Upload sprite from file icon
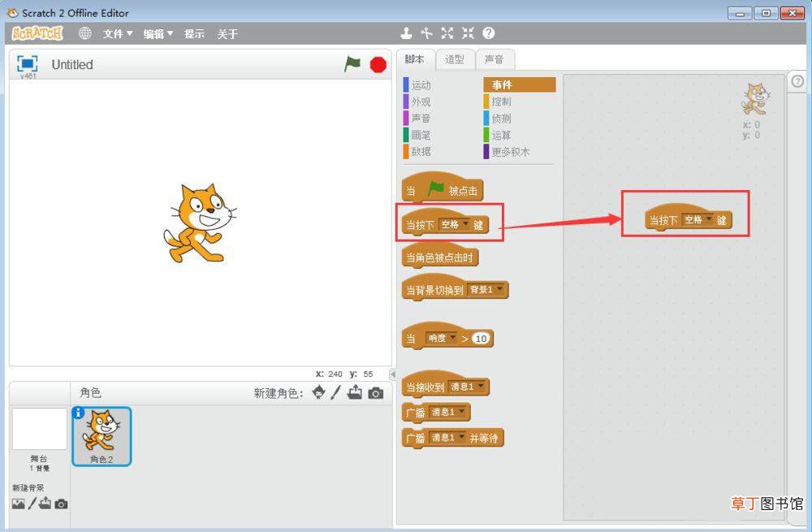Screen dimensions: 812x532 pyautogui.click(x=355, y=392)
